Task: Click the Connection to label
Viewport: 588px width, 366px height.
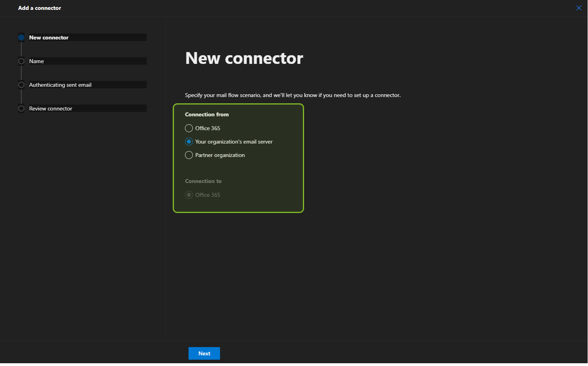Action: (x=203, y=181)
